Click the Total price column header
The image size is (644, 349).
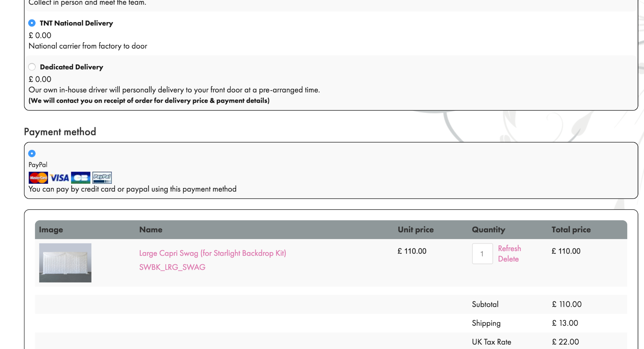click(x=571, y=230)
